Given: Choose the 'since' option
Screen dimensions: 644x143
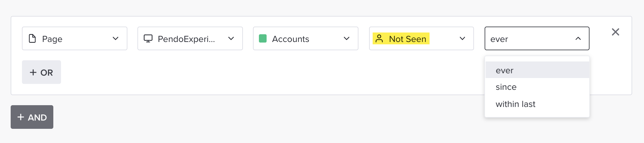Looking at the screenshot, I should [x=506, y=87].
